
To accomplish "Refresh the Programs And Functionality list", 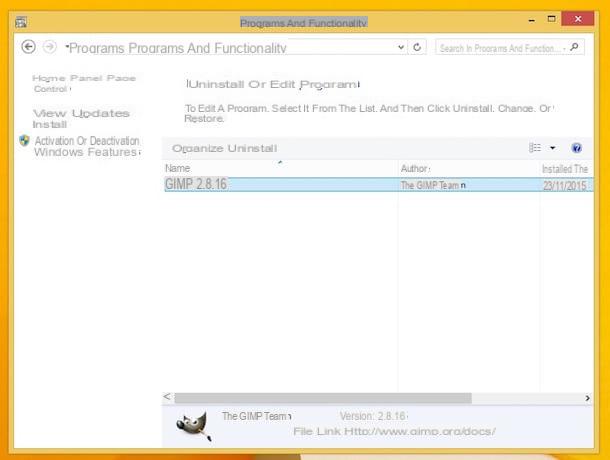I will 417,47.
